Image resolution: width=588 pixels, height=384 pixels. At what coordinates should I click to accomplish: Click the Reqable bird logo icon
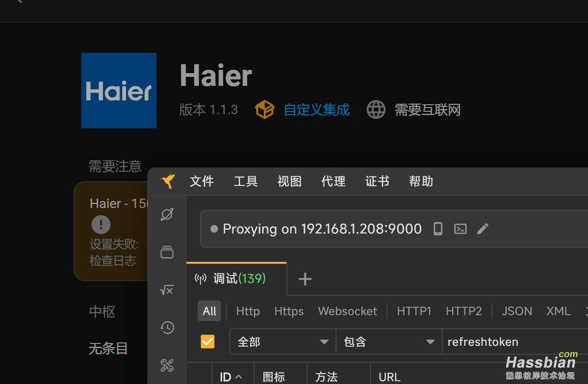[167, 181]
